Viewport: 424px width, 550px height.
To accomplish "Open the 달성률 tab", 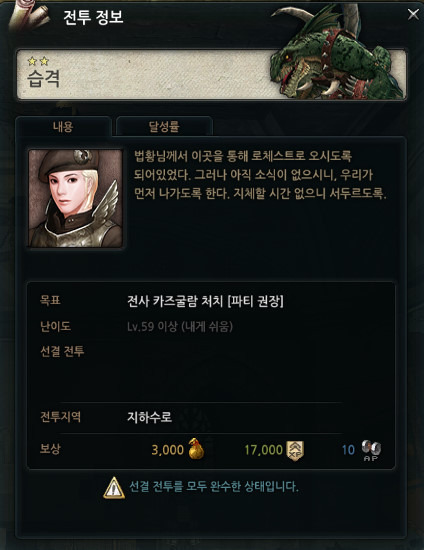I will (164, 126).
